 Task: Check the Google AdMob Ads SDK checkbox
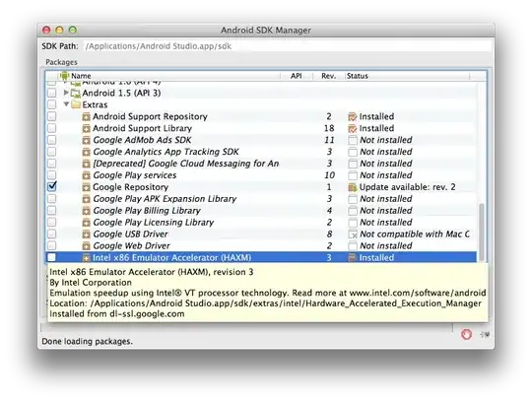[52, 140]
